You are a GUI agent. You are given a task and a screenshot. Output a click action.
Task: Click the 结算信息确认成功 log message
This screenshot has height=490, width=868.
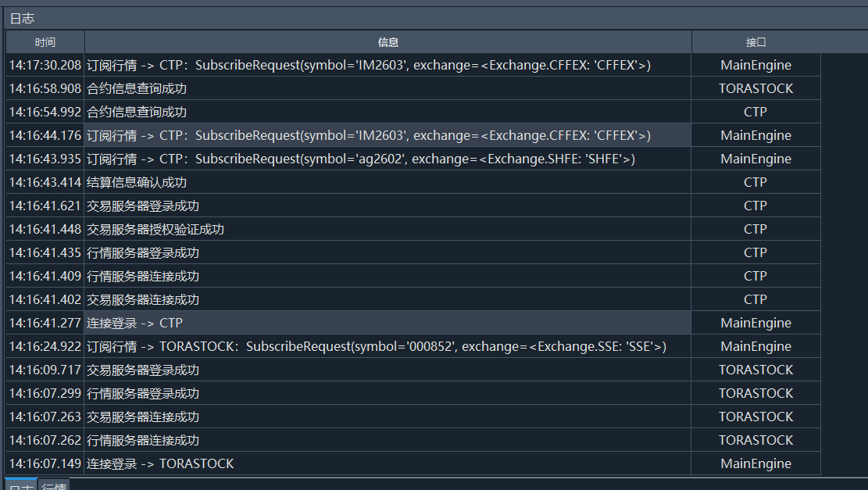pos(137,182)
